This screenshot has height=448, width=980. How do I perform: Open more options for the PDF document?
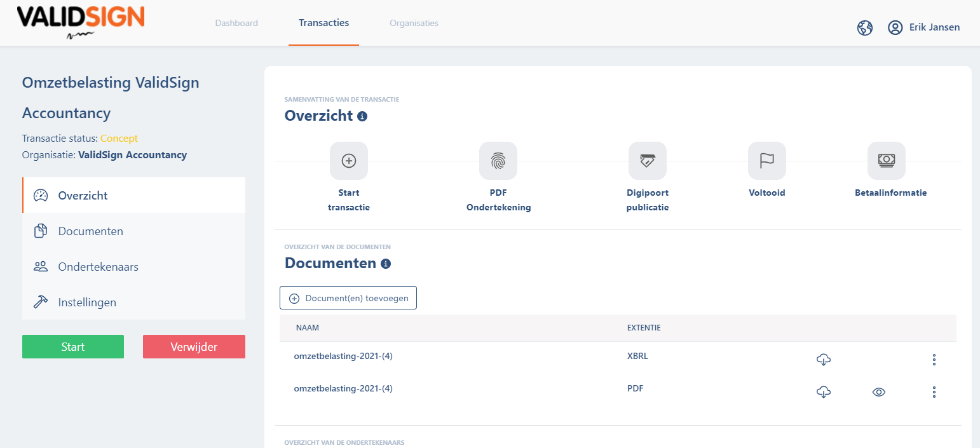(x=934, y=391)
